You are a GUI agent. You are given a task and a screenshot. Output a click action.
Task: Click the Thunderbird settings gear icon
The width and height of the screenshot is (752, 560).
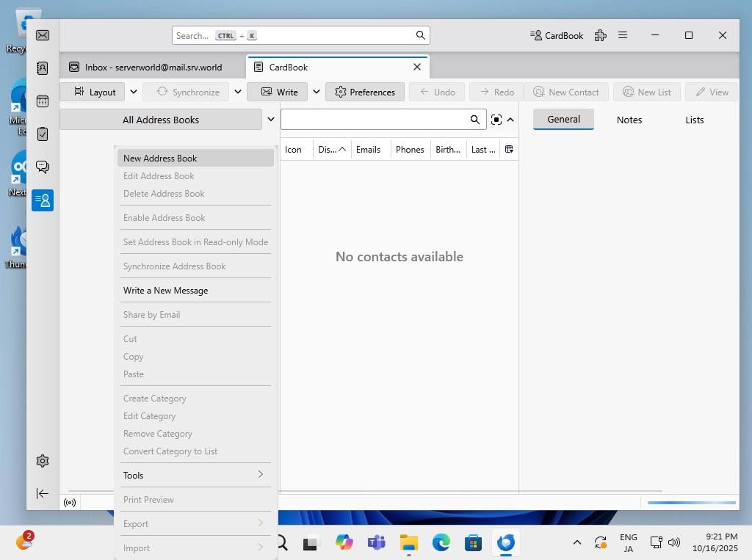point(43,461)
